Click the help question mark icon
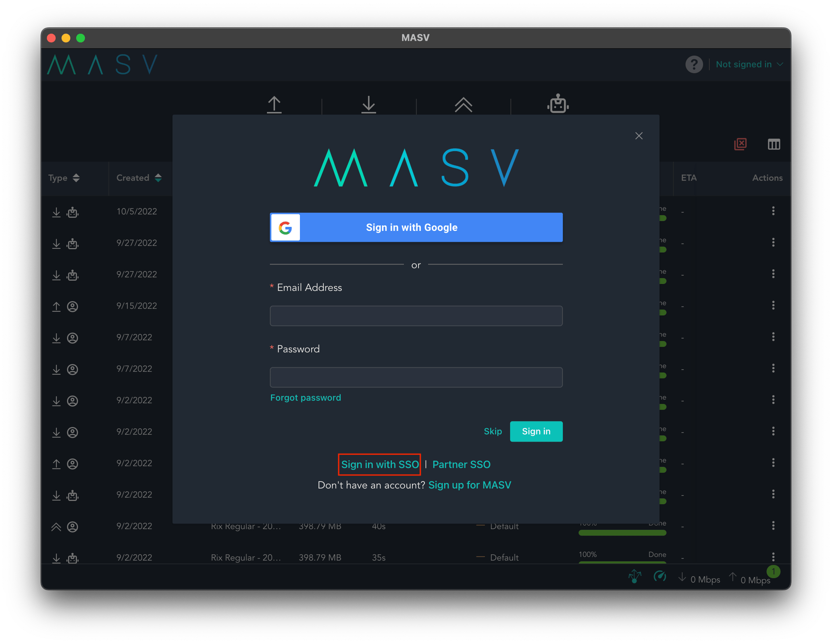 pos(694,64)
